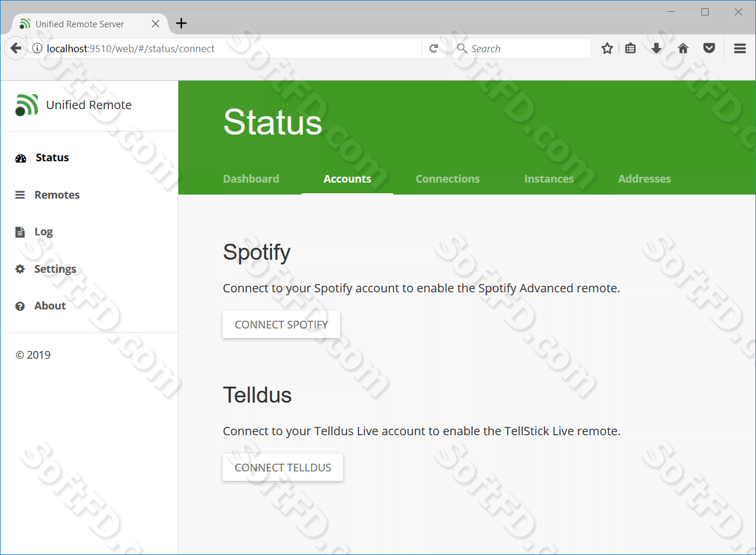Click the Remotes list icon in sidebar
Image resolution: width=756 pixels, height=555 pixels.
20,195
